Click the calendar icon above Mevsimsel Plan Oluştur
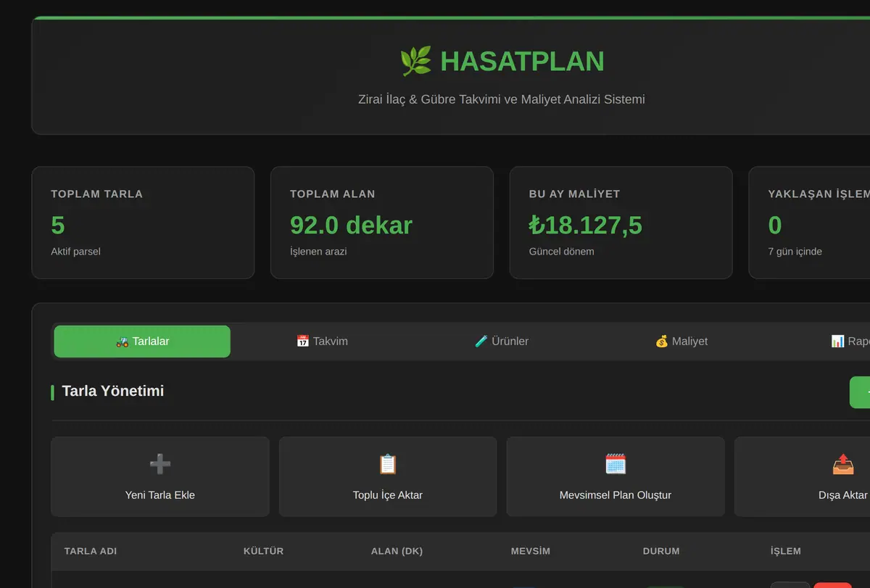 [x=616, y=464]
